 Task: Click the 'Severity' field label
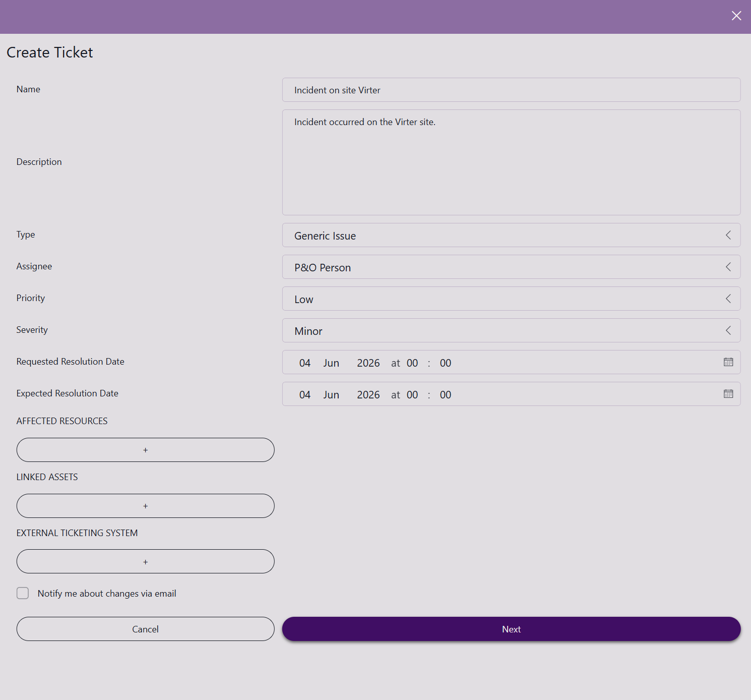[32, 330]
